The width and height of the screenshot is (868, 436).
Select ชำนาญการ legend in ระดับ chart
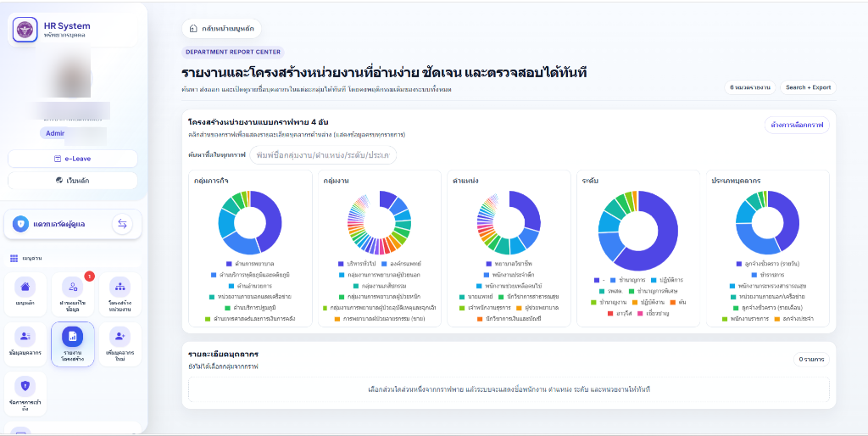point(626,280)
